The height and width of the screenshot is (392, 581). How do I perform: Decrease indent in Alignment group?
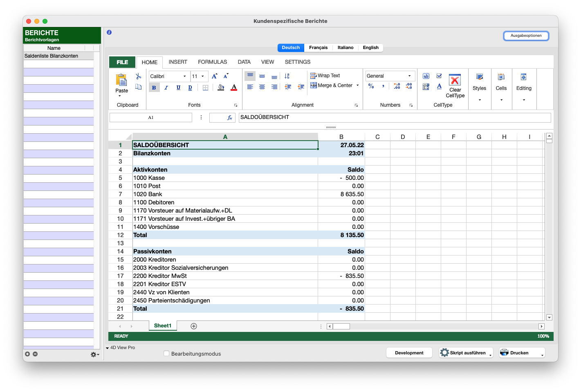[288, 87]
